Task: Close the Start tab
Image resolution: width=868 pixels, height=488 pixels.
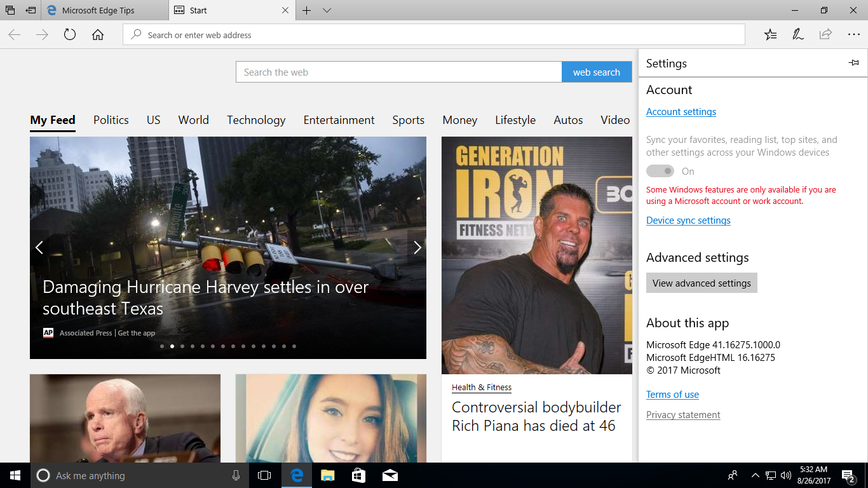Action: [x=285, y=10]
